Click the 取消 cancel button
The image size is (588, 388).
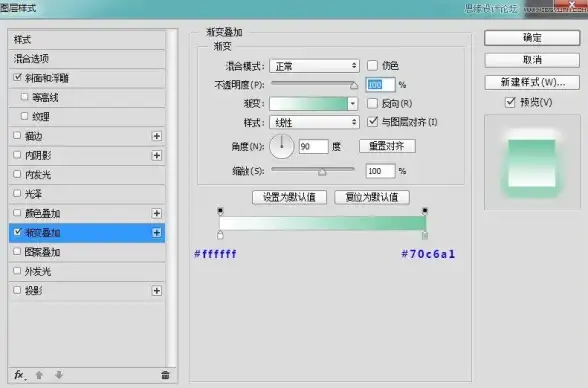coord(532,60)
